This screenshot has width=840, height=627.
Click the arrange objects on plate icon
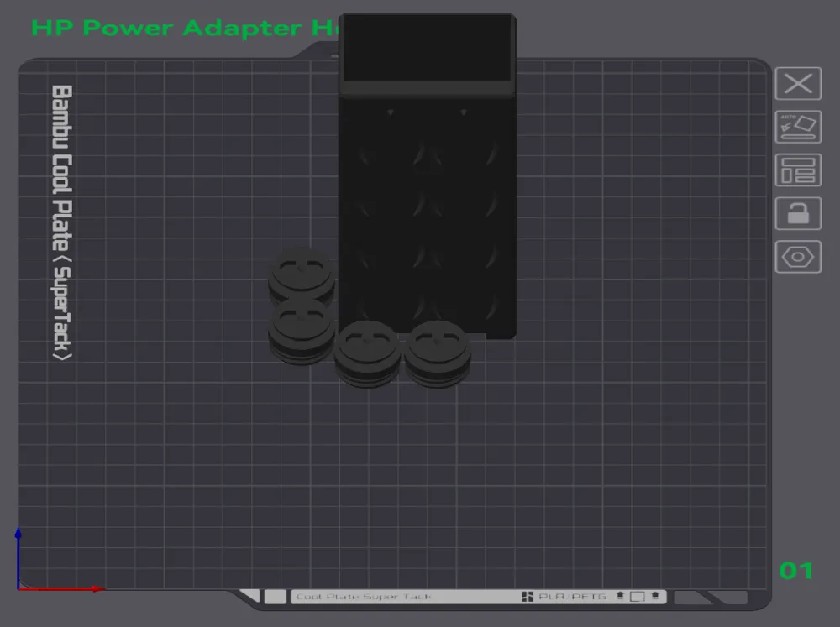798,170
